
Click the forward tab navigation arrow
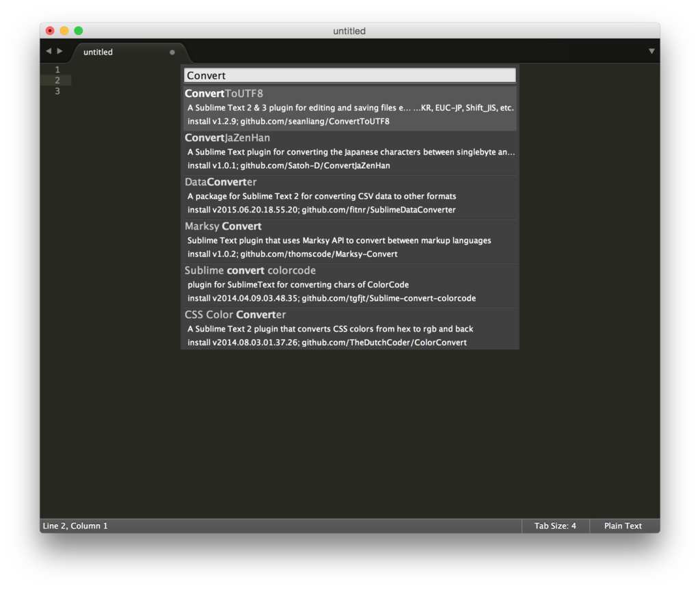pos(60,51)
